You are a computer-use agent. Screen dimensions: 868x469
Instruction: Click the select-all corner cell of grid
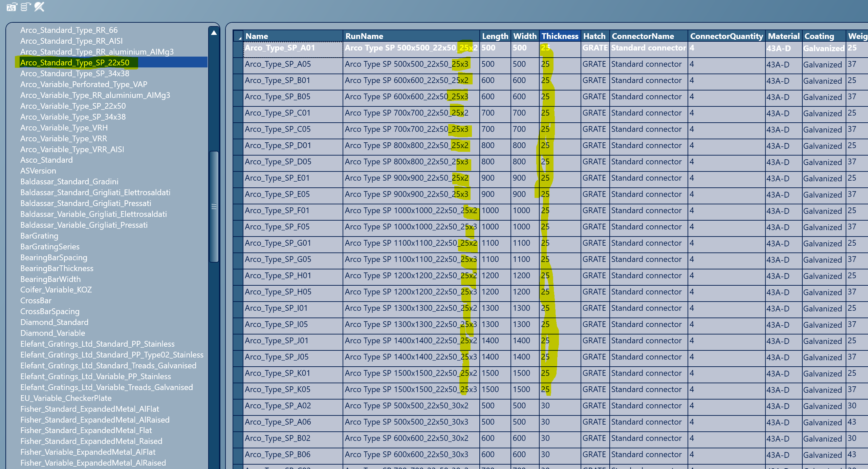[238, 36]
